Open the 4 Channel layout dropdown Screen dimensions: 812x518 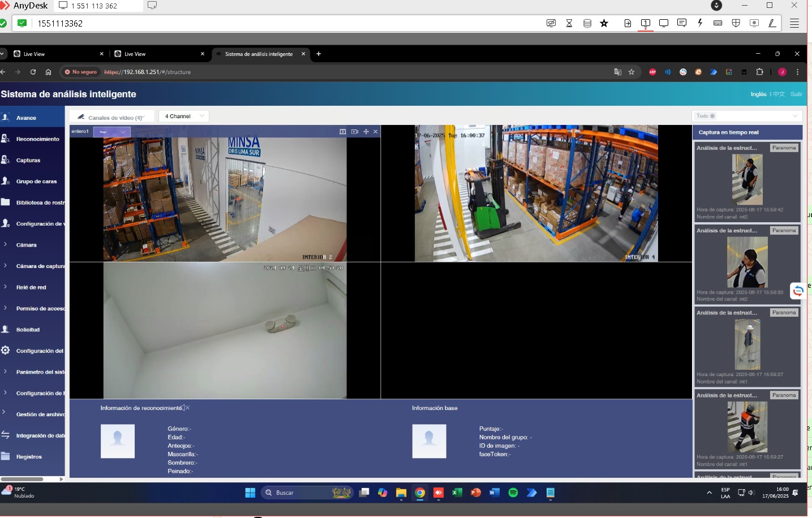click(x=184, y=116)
